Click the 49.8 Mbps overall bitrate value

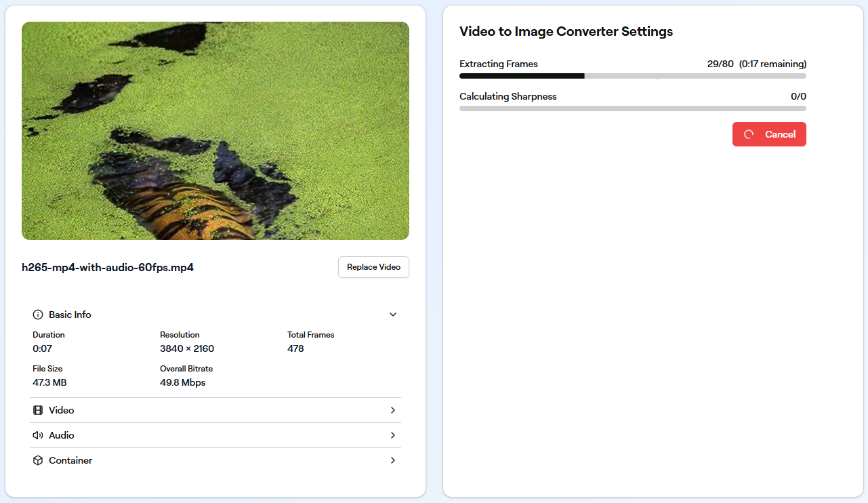[x=182, y=382]
